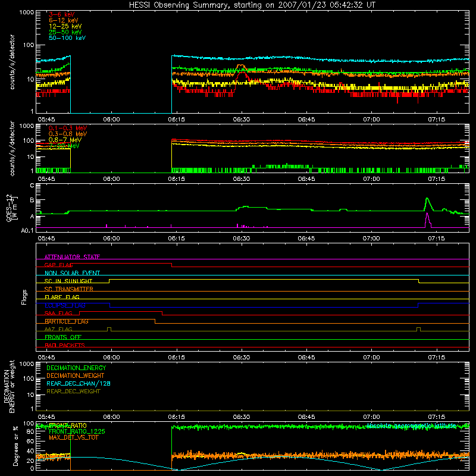
Task: Click the blue ECLIPSE_FLAG label
Action: coord(65,305)
